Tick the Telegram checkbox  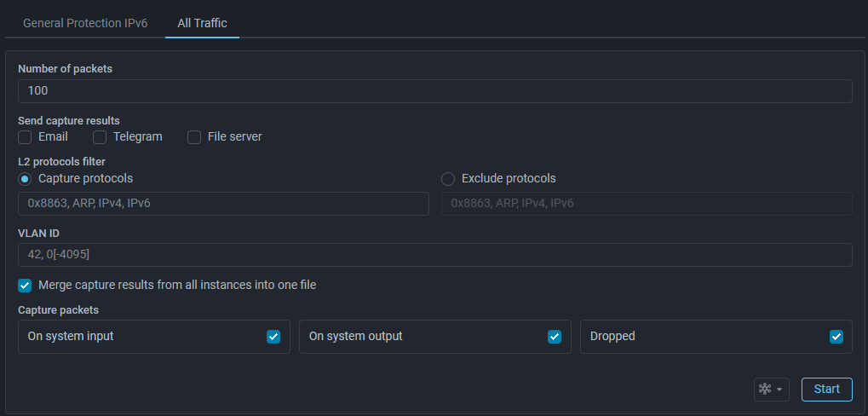(x=100, y=137)
